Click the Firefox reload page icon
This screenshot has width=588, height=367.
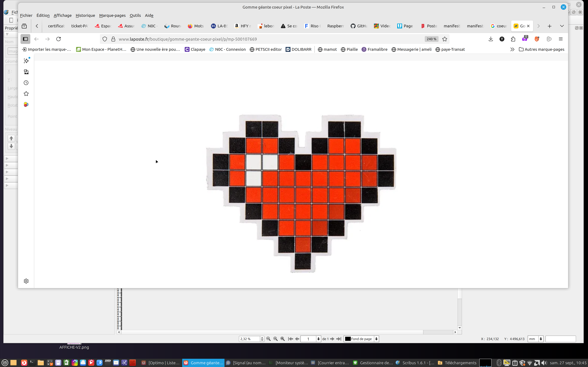(58, 39)
